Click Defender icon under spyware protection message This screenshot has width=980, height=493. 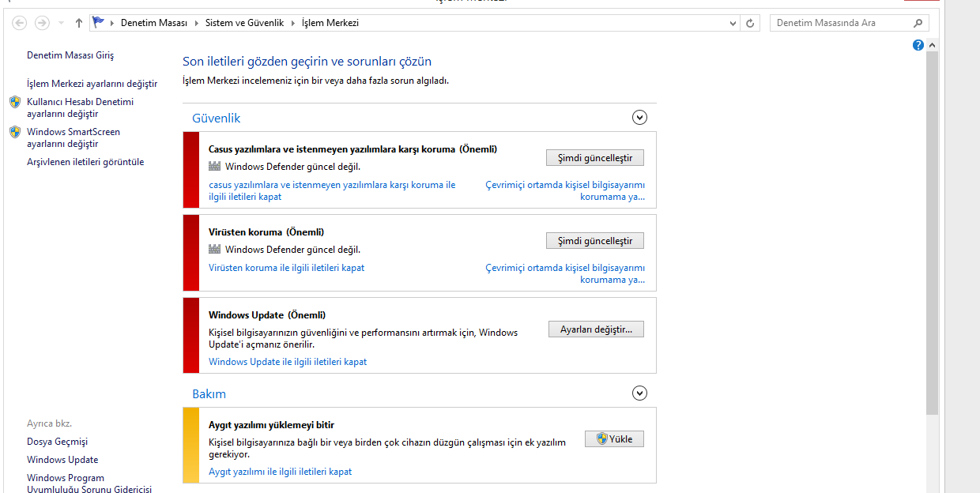click(215, 167)
